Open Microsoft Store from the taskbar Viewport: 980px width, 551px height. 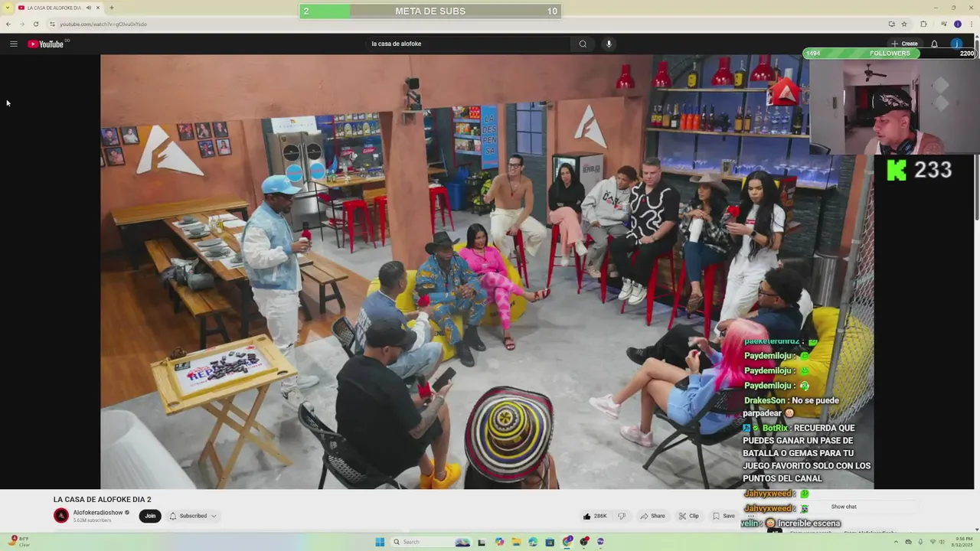pos(550,542)
